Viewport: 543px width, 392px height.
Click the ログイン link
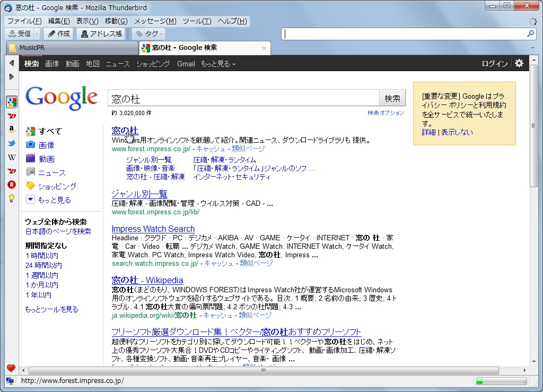[x=495, y=64]
